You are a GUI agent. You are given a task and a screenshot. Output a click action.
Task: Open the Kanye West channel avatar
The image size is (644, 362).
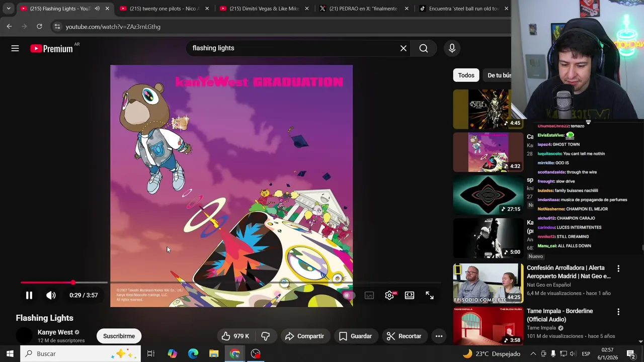click(x=24, y=336)
